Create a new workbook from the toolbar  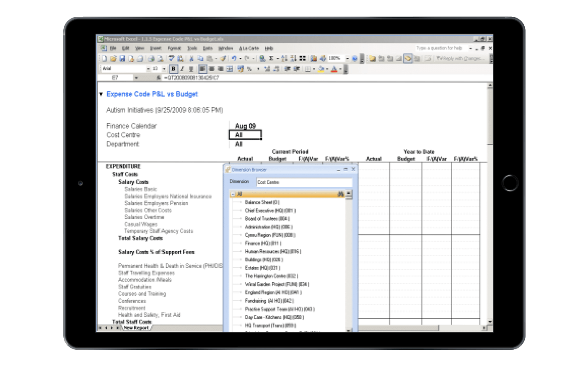(x=104, y=59)
